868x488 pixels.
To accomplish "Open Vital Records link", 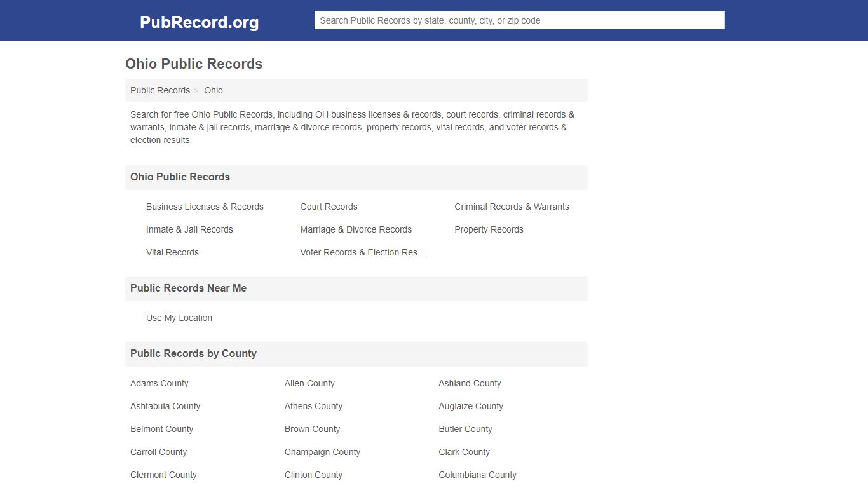I will pos(172,252).
